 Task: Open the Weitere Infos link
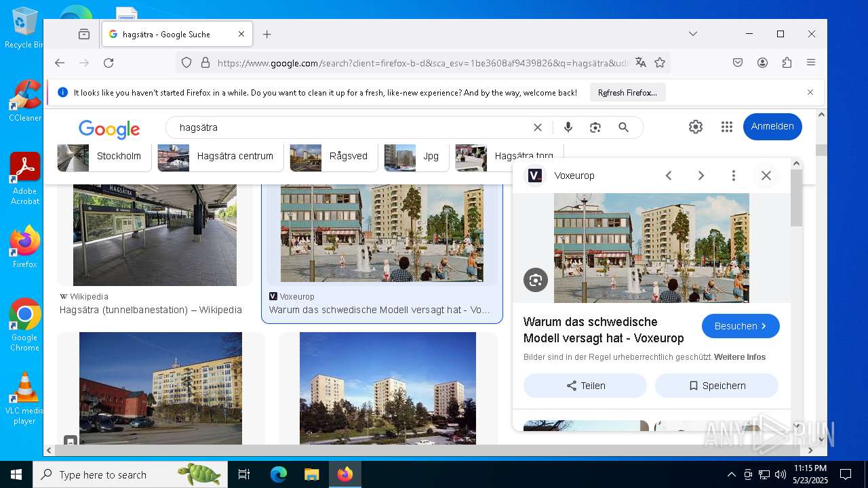740,357
